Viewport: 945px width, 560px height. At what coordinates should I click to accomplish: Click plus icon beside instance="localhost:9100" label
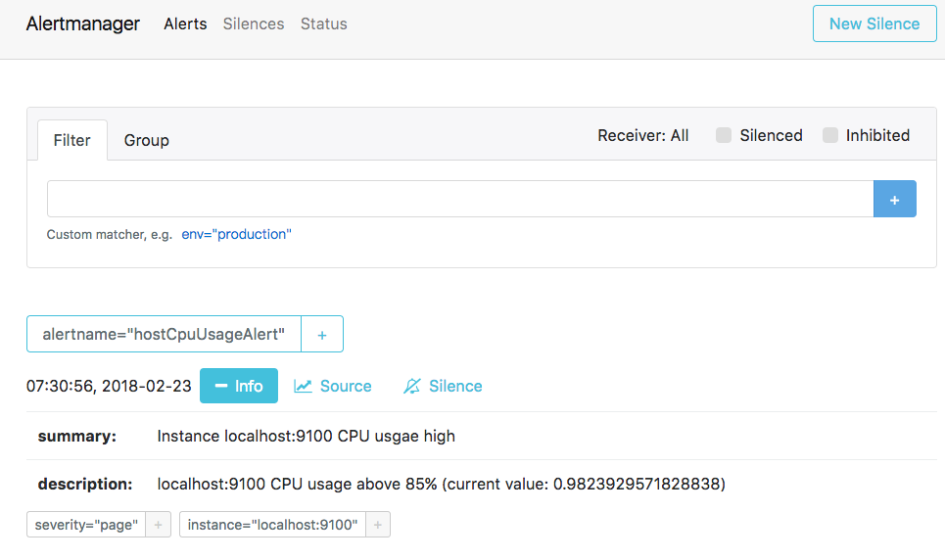point(378,525)
